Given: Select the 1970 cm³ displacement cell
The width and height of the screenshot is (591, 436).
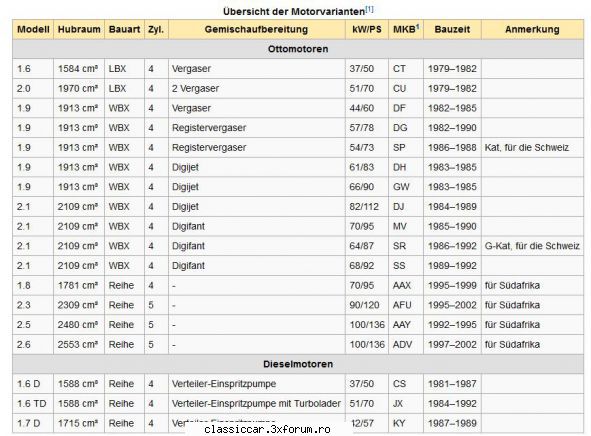Looking at the screenshot, I should [79, 89].
